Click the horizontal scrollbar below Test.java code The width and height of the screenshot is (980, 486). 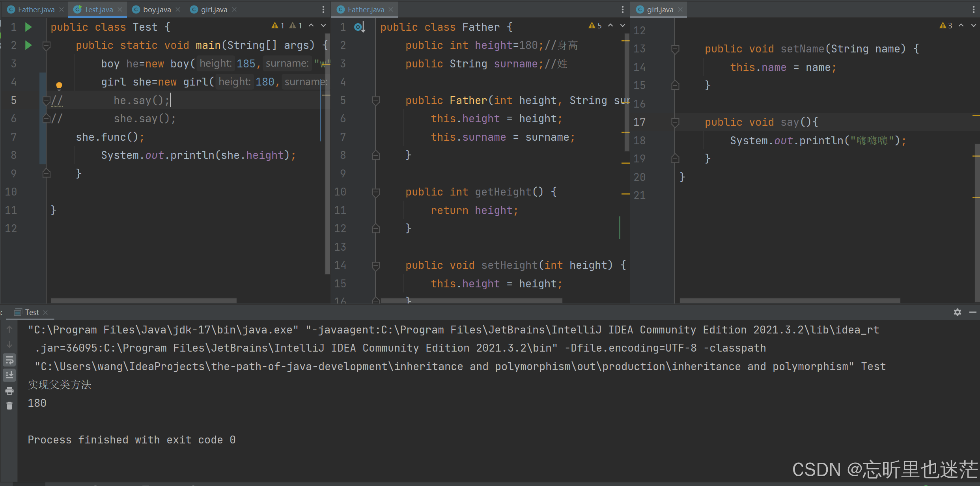[144, 300]
